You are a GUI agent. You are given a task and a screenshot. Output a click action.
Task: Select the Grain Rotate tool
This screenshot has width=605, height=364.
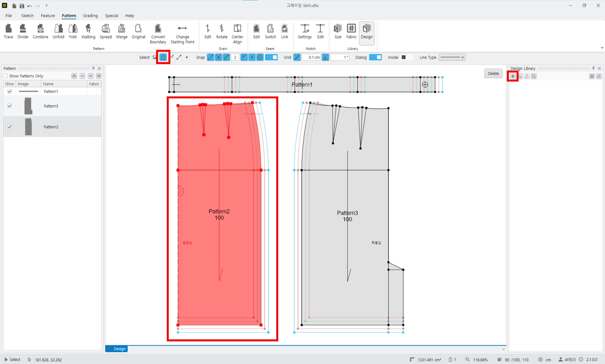pos(222,31)
